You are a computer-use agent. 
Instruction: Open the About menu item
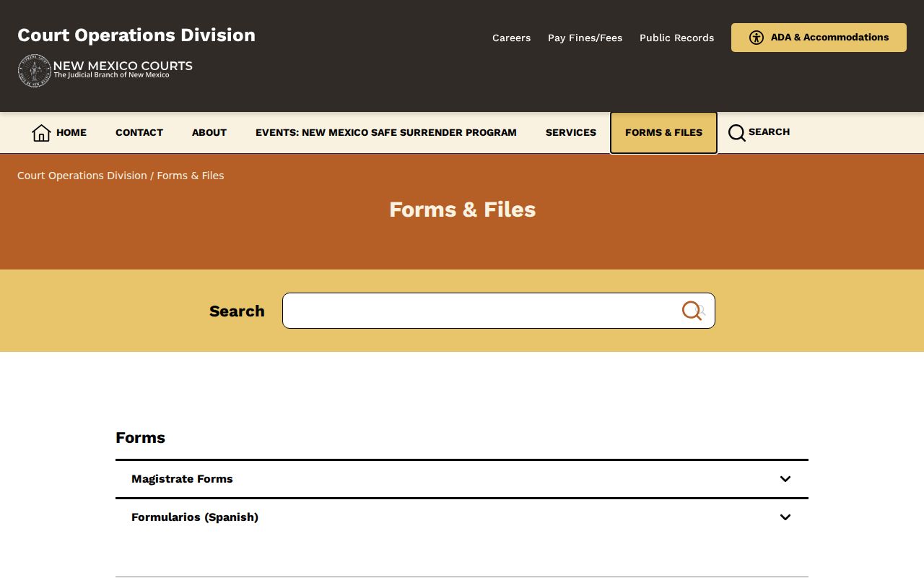209,132
